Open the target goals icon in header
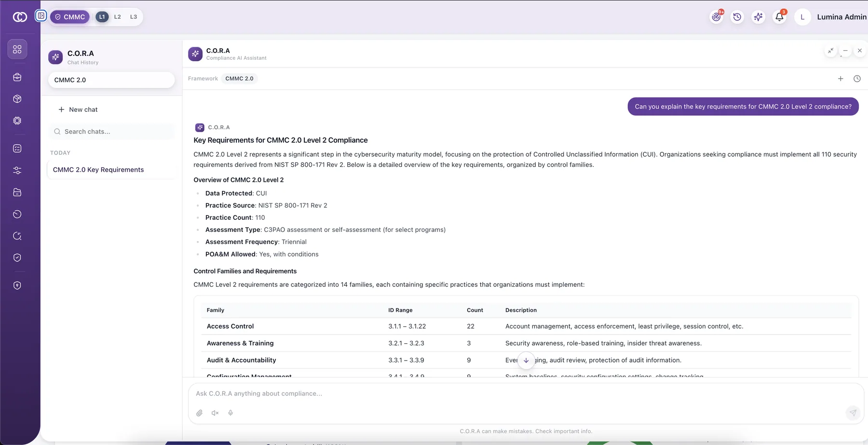Viewport: 868px width, 445px height. click(717, 17)
